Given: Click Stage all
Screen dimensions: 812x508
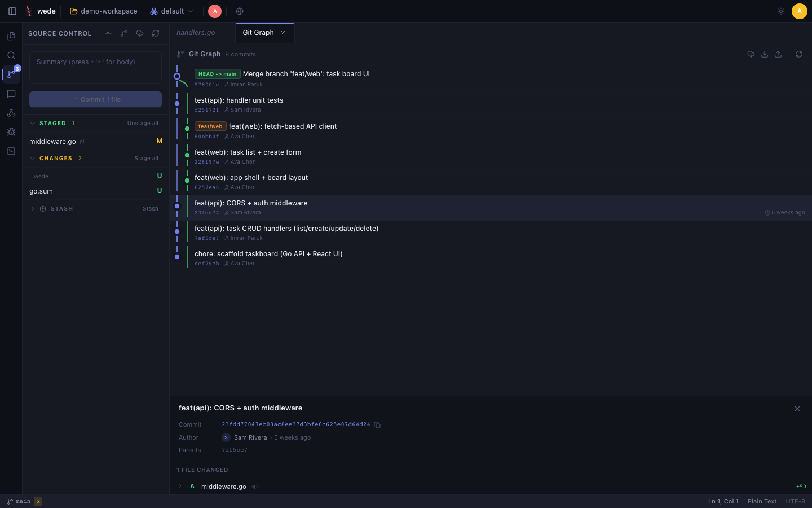Looking at the screenshot, I should (x=146, y=159).
